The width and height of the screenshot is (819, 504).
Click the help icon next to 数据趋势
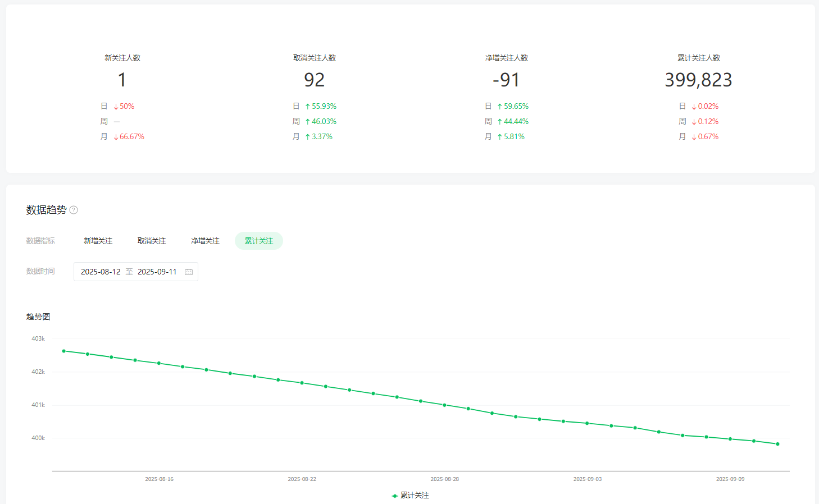coord(74,210)
